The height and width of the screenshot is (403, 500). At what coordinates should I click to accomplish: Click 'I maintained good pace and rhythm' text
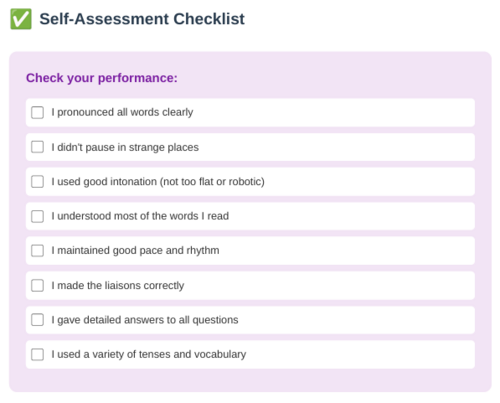(135, 251)
